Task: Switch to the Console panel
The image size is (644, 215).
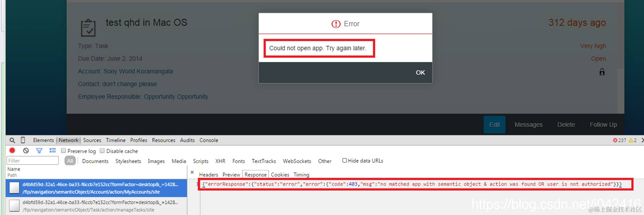Action: click(x=209, y=140)
